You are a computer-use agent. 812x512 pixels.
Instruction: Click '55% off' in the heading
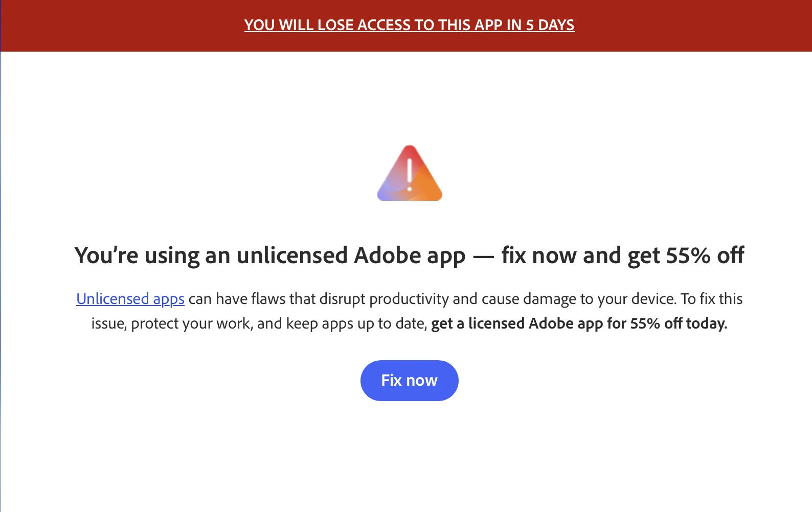pyautogui.click(x=705, y=255)
